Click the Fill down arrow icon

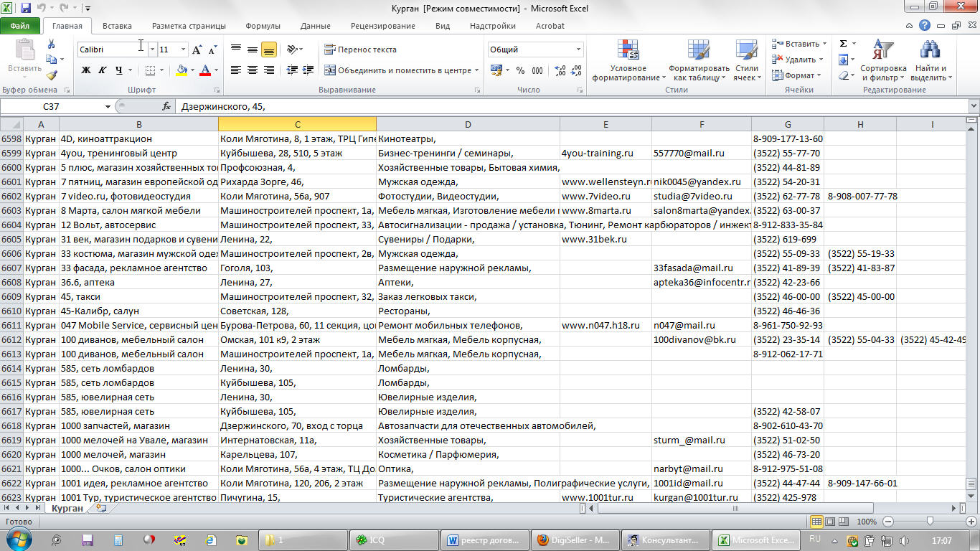coord(844,60)
